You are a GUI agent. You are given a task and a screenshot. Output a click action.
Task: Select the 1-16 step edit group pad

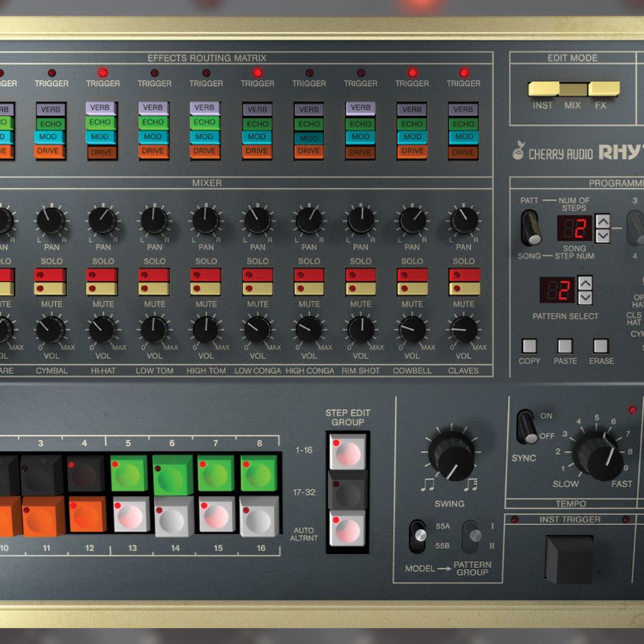pyautogui.click(x=348, y=451)
